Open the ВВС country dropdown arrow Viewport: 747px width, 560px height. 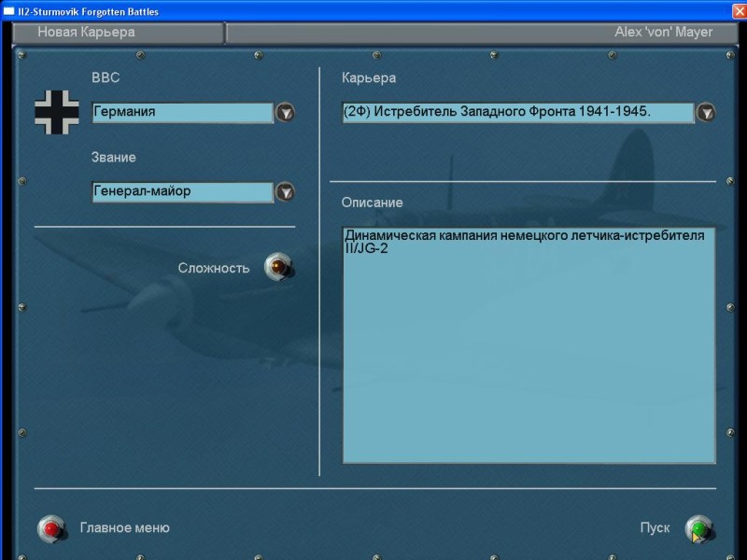(x=286, y=113)
